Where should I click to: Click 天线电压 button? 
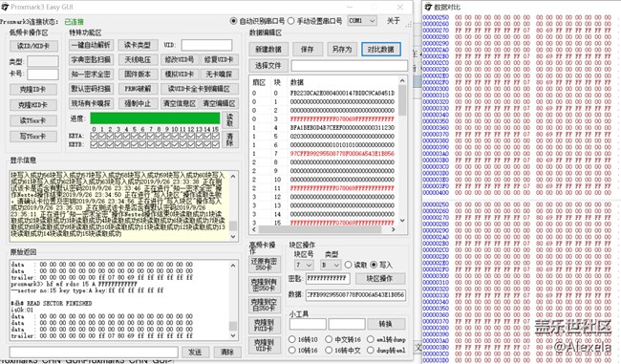coord(138,60)
